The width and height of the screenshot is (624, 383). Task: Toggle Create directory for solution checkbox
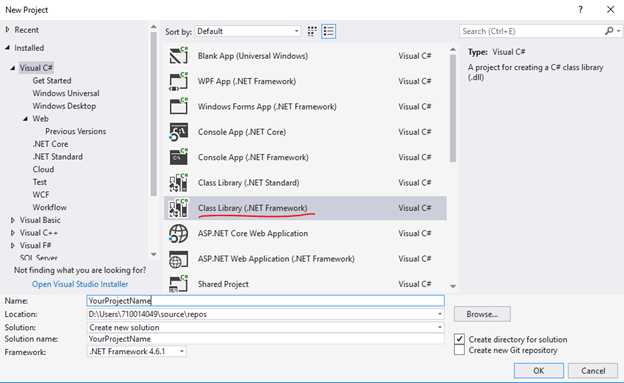(x=459, y=339)
